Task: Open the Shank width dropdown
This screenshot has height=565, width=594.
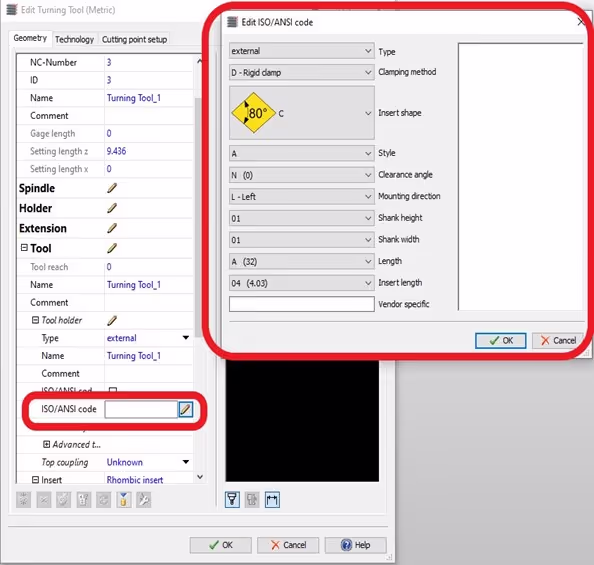Action: pos(302,240)
